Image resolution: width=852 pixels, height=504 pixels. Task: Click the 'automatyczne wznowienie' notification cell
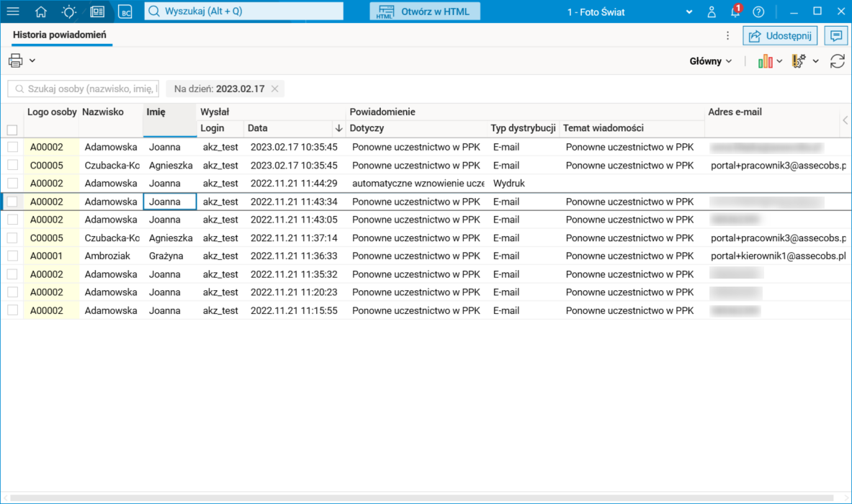click(x=417, y=183)
